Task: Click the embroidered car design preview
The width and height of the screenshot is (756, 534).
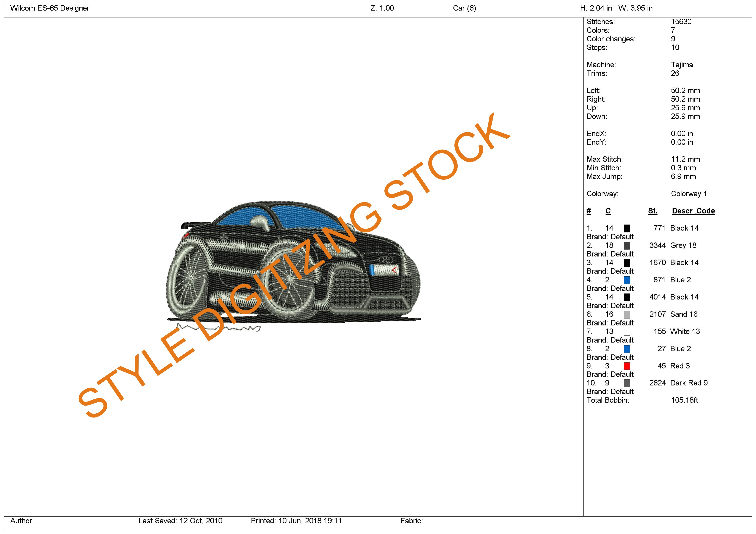Action: click(x=293, y=263)
